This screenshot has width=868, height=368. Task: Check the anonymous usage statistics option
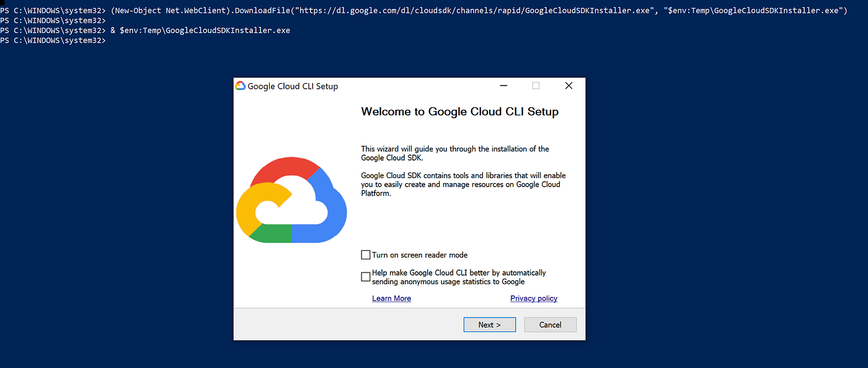pos(366,277)
